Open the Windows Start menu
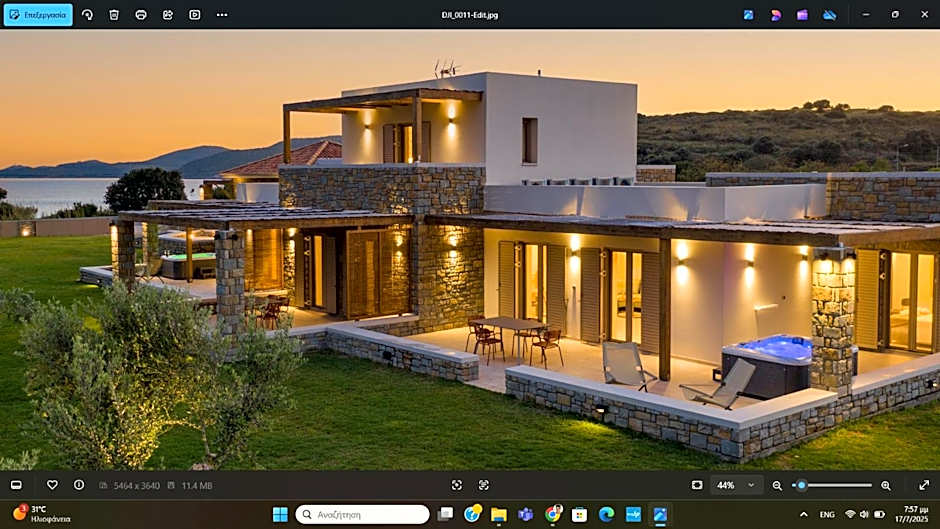The width and height of the screenshot is (940, 529). 280,515
